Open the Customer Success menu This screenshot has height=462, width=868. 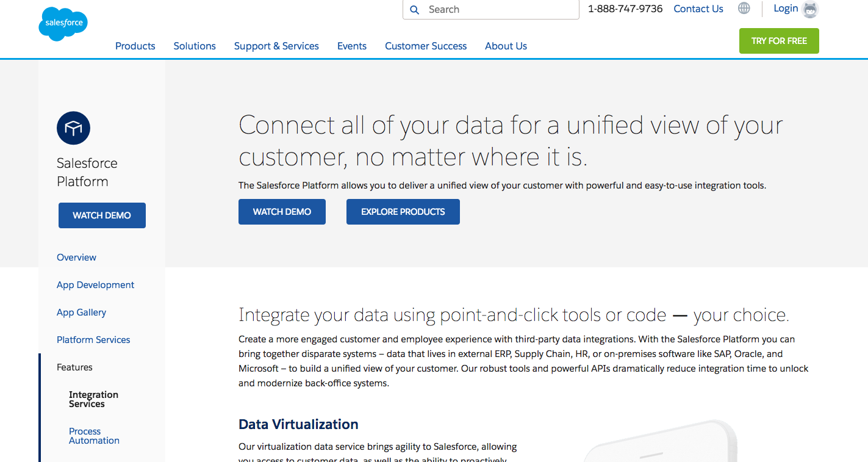[x=426, y=46]
